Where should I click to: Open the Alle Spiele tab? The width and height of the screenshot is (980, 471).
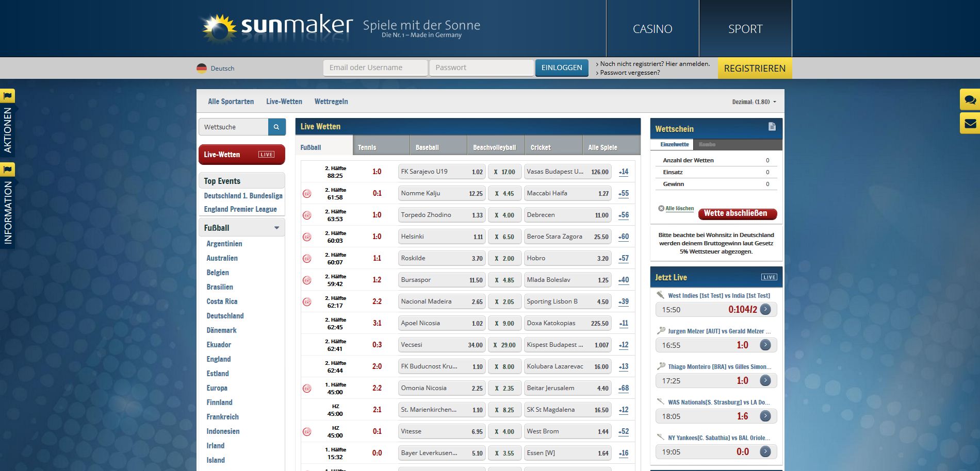pyautogui.click(x=611, y=145)
